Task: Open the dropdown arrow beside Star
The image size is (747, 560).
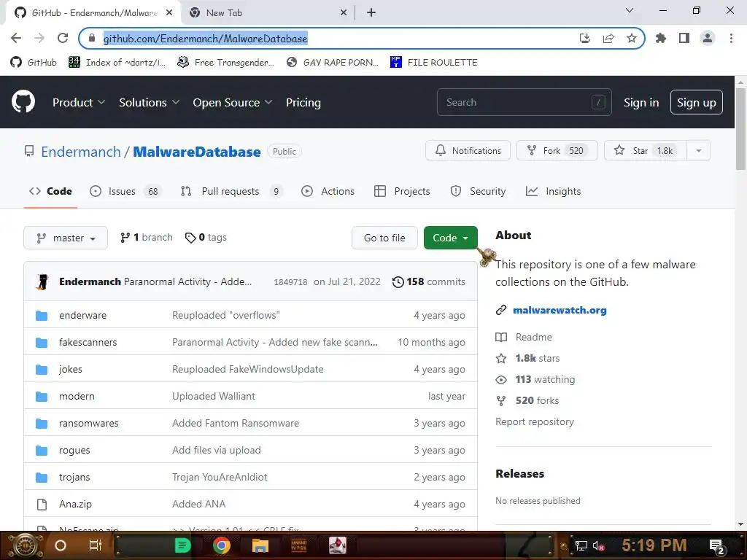Action: click(x=698, y=150)
